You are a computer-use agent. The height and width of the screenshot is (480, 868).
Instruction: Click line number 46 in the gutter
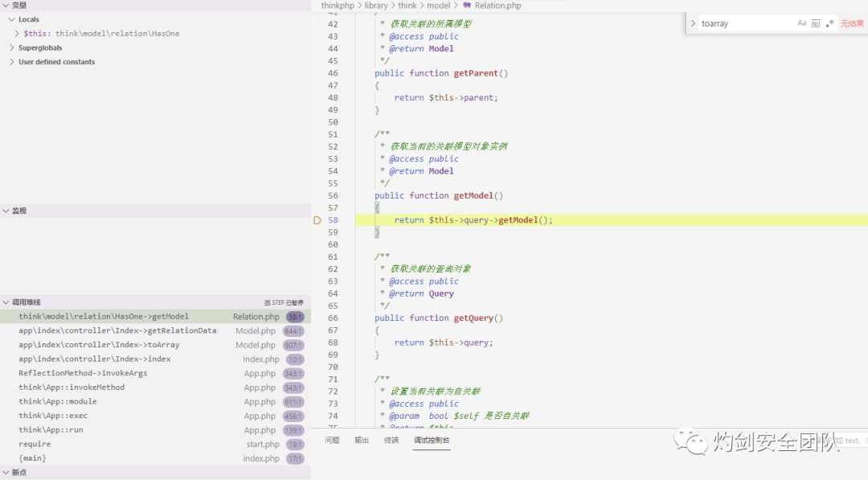tap(333, 73)
